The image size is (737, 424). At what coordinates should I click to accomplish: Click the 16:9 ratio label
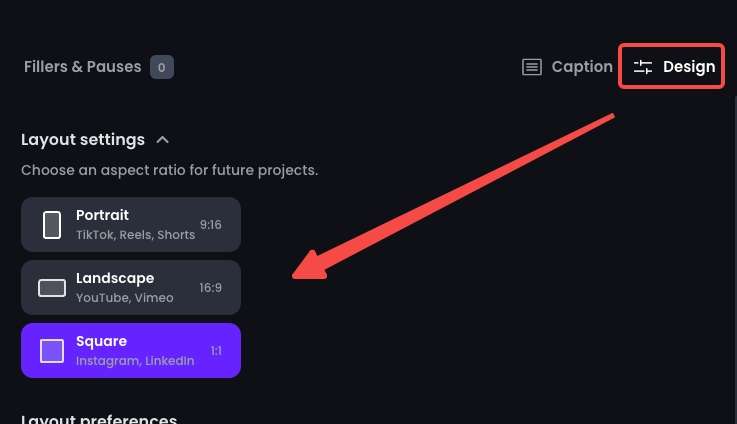pyautogui.click(x=211, y=288)
